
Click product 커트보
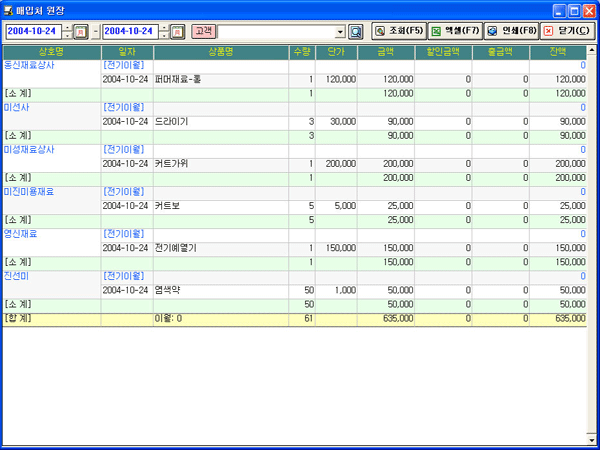tap(167, 206)
